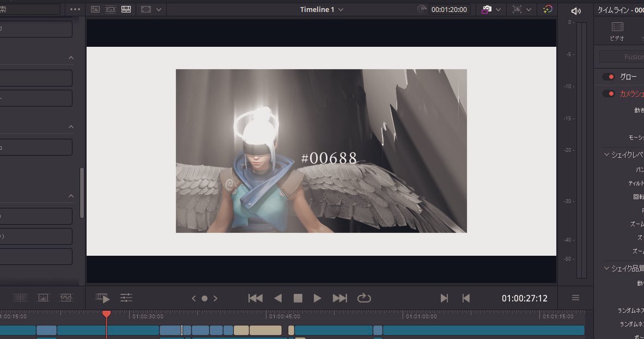Viewport: 644px width, 339px height.
Task: Collapse the シェイク品質 section
Action: (606, 268)
